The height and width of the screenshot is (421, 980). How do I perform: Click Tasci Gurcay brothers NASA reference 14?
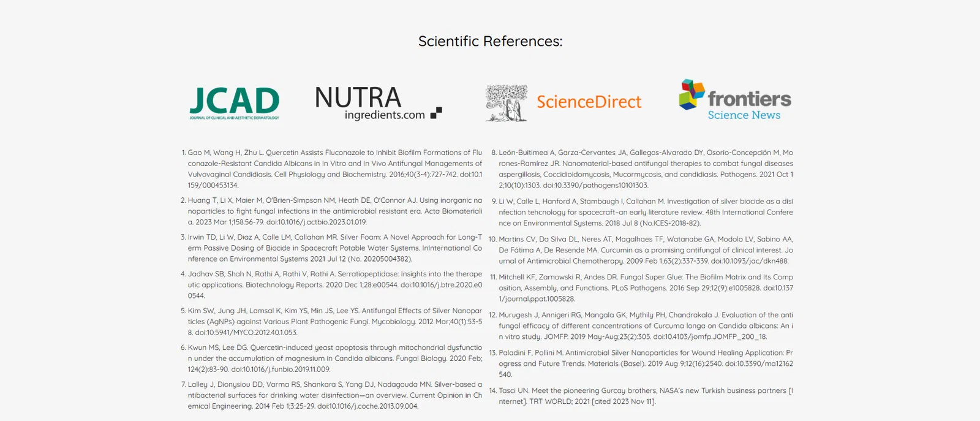(646, 396)
